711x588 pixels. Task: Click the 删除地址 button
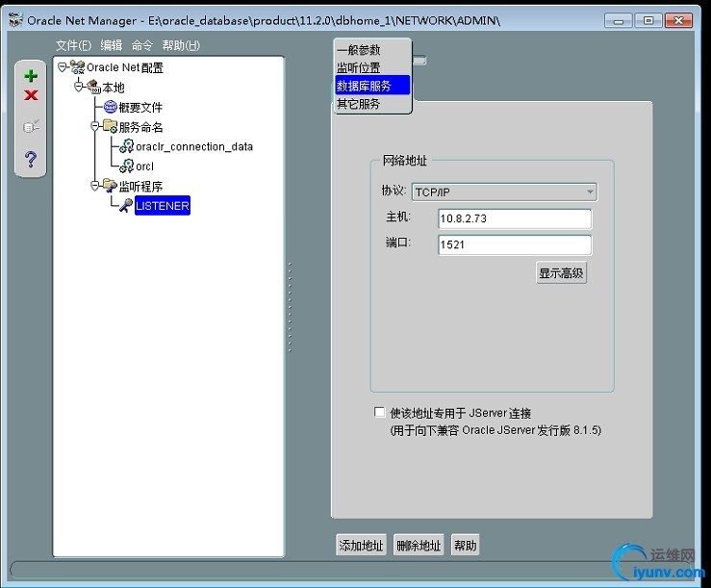pyautogui.click(x=419, y=545)
